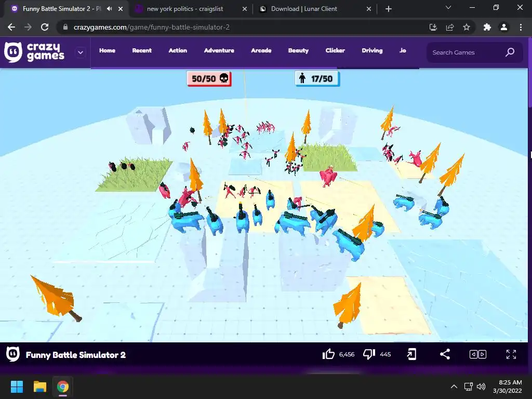
Task: Open the tab search dropdown
Action: [448, 7]
